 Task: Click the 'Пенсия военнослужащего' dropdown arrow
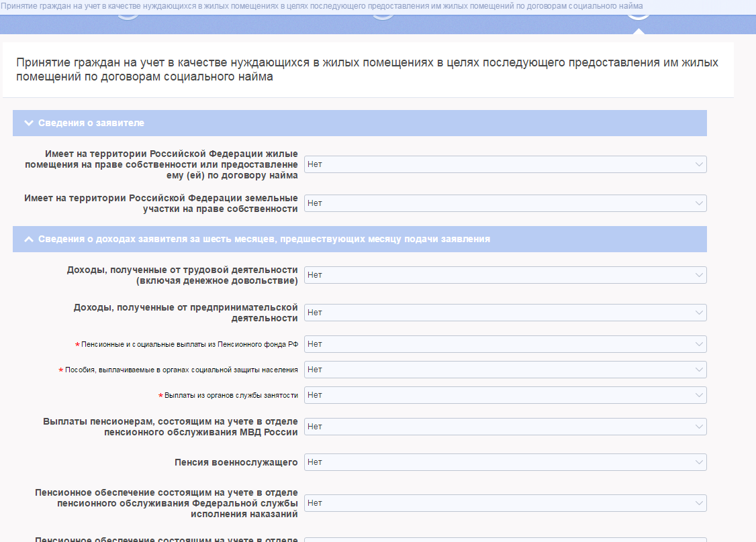tap(700, 462)
